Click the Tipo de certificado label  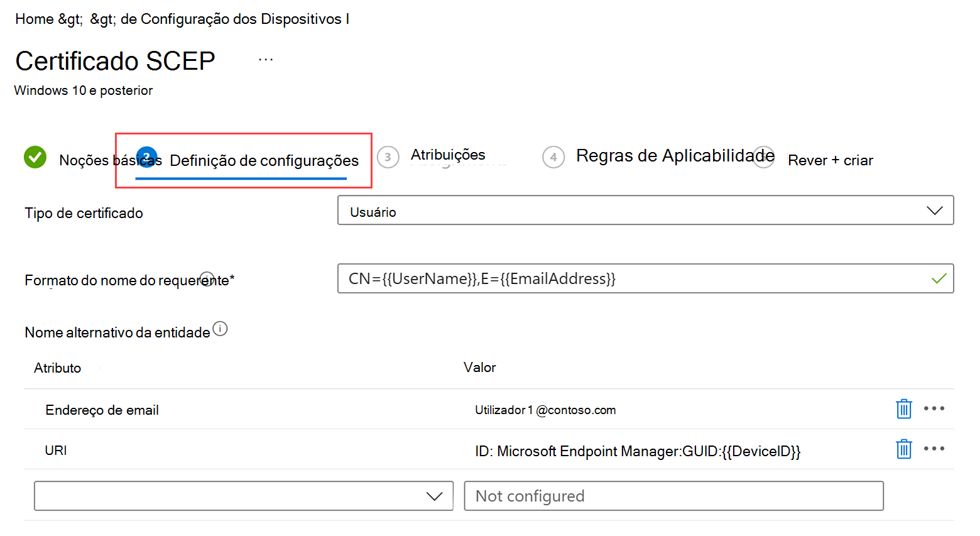(x=84, y=214)
